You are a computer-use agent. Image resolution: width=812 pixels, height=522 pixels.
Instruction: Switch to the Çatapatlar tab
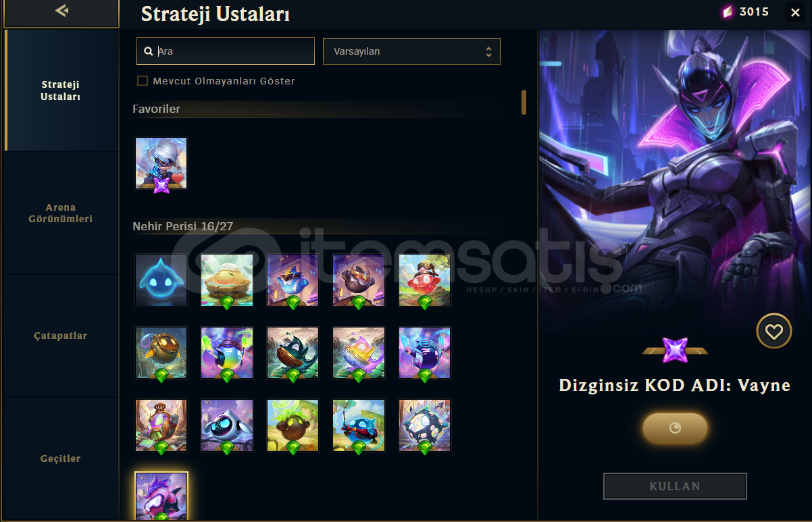click(x=60, y=336)
